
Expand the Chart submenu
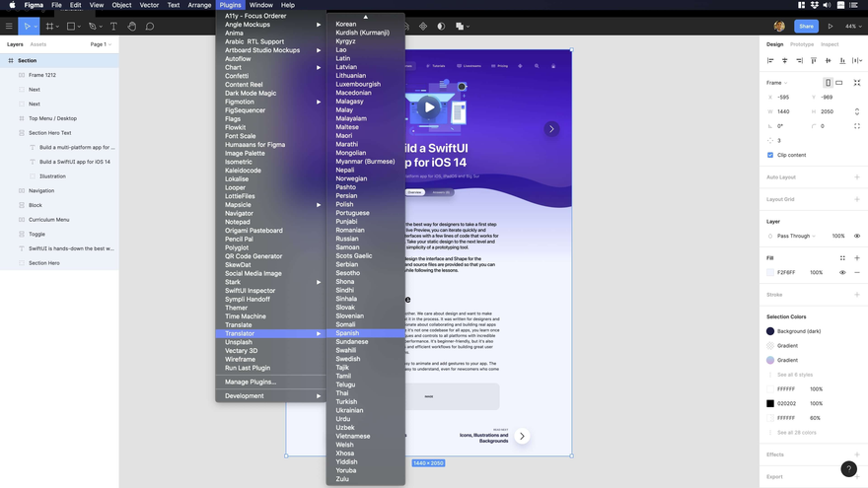270,67
